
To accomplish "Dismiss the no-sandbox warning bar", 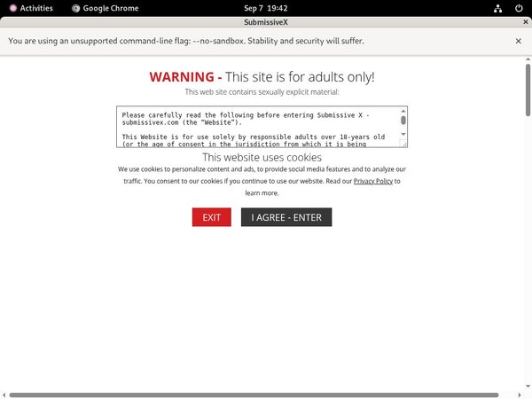I will (519, 41).
